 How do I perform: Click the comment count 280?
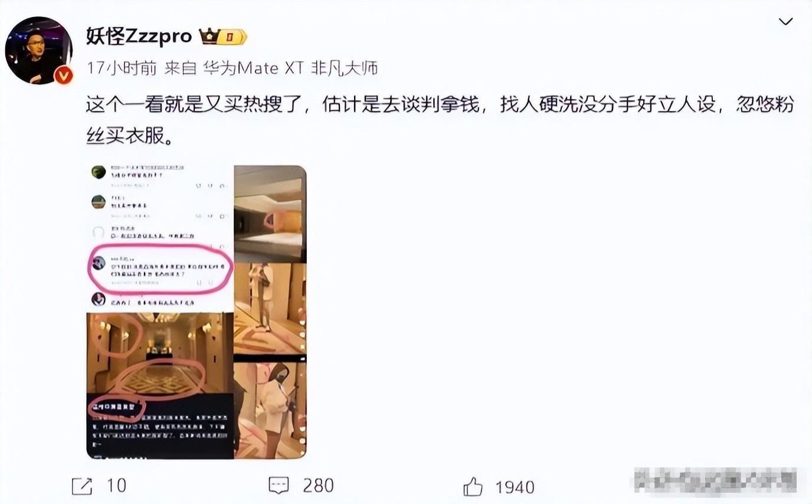pos(318,486)
